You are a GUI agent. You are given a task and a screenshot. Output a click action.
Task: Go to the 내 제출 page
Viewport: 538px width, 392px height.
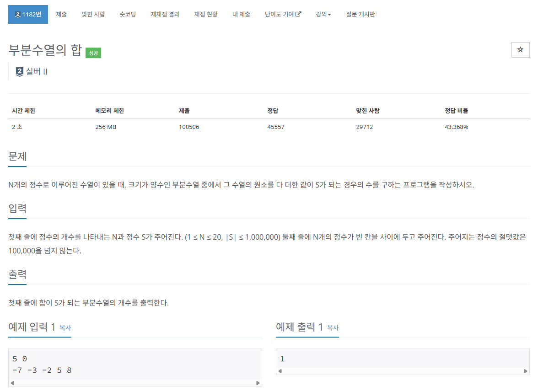(241, 14)
